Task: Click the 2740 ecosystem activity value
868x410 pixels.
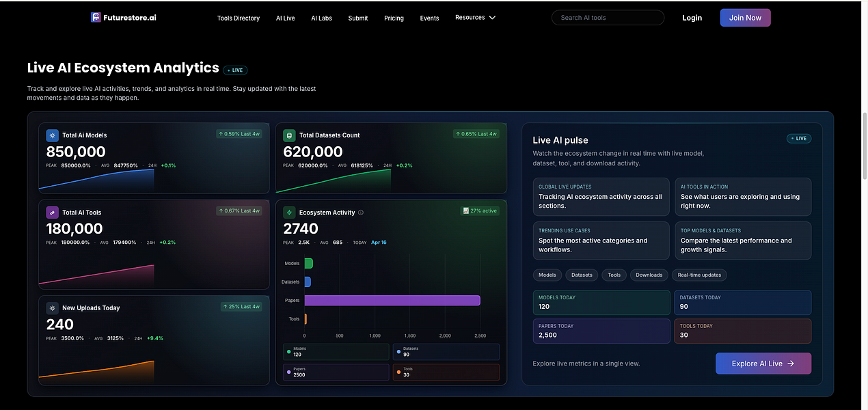Action: [301, 229]
